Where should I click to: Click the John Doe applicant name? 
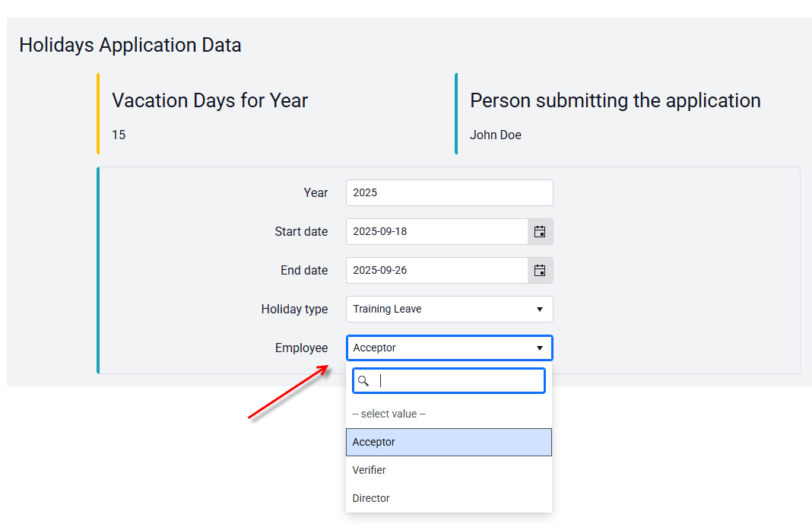pos(496,135)
